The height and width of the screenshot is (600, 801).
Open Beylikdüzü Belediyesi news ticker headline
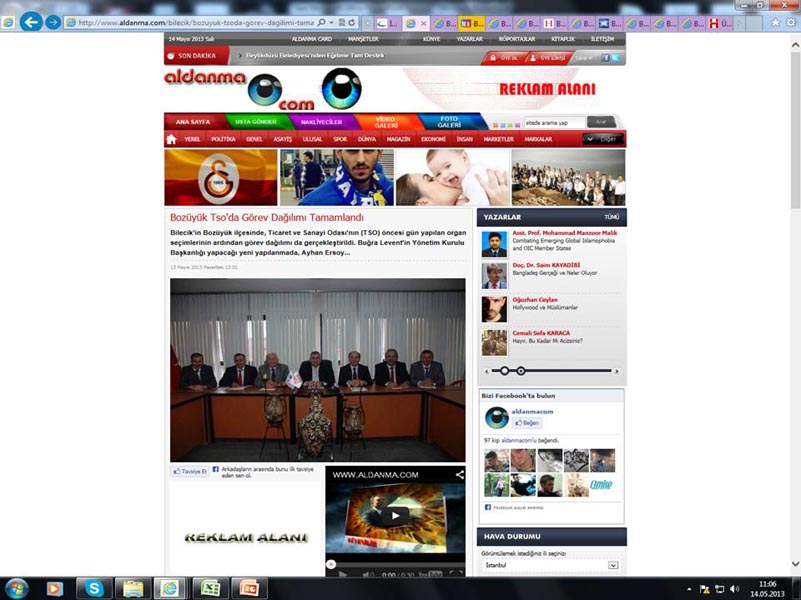pyautogui.click(x=315, y=56)
